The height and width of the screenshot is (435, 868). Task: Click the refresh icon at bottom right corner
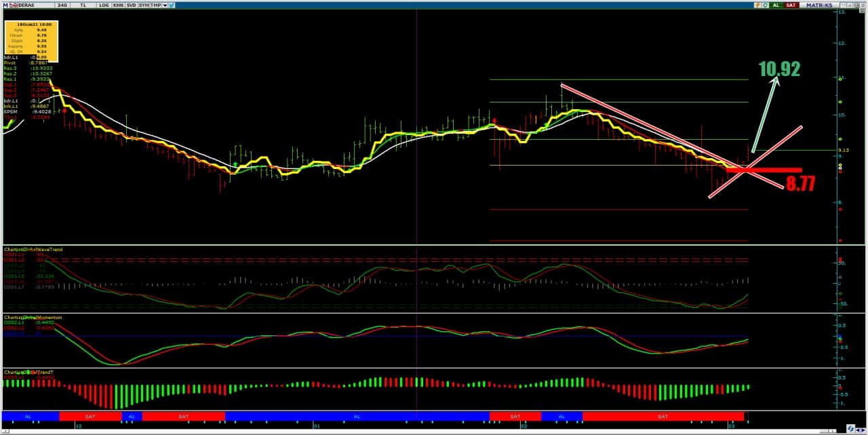(x=850, y=428)
